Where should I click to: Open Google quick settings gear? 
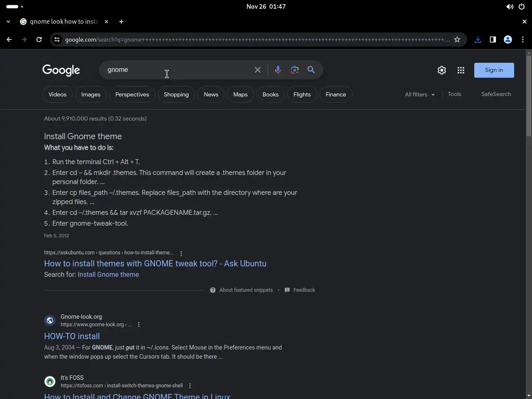point(442,70)
